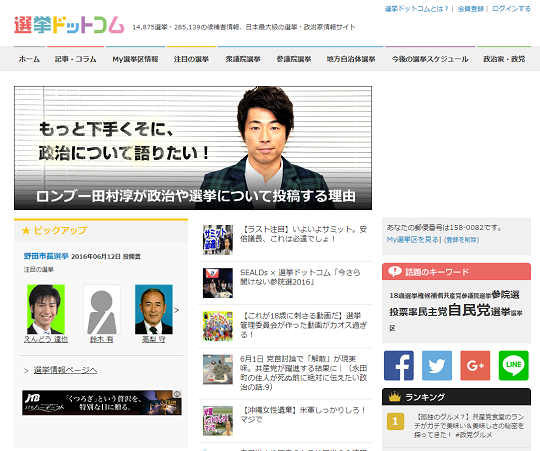
Task: Open SEALDs article thumbnail
Action: point(218,283)
